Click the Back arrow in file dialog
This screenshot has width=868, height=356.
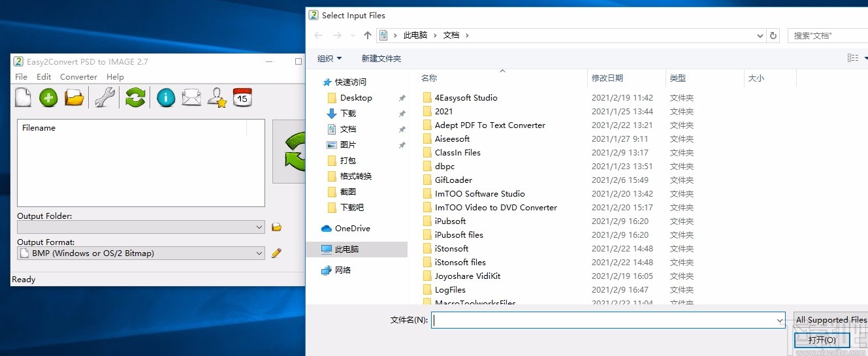click(x=318, y=35)
